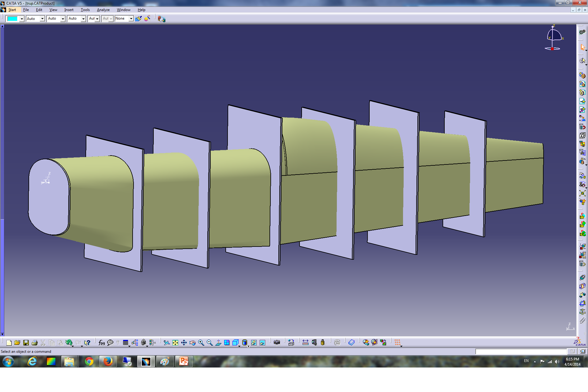Click the Zoom In magnifier icon
Image resolution: width=588 pixels, height=392 pixels.
(x=201, y=343)
